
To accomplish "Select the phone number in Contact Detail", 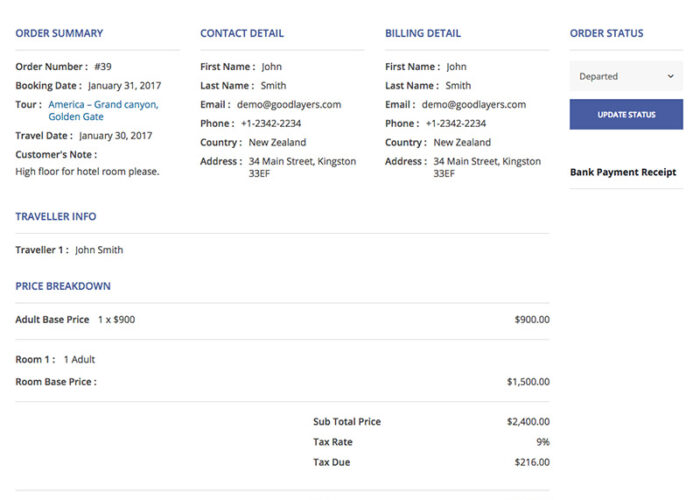I will (271, 123).
